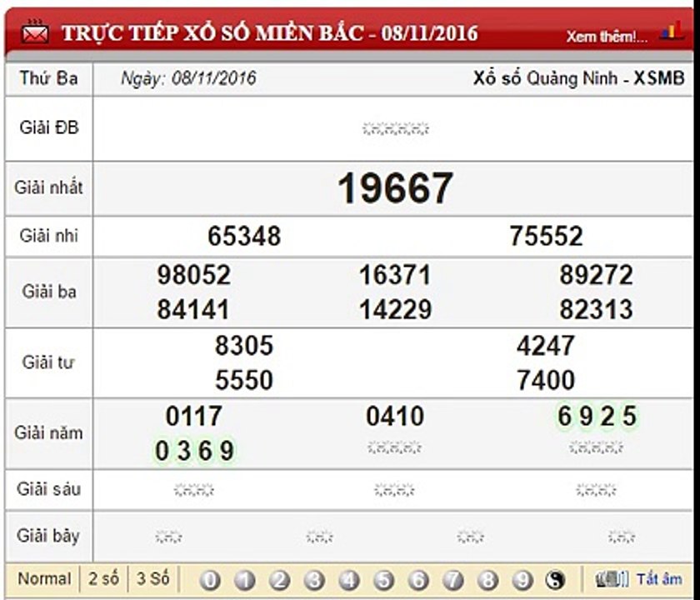Screen dimensions: 700x600
Task: Click Giải tư number 8305
Action: click(243, 346)
